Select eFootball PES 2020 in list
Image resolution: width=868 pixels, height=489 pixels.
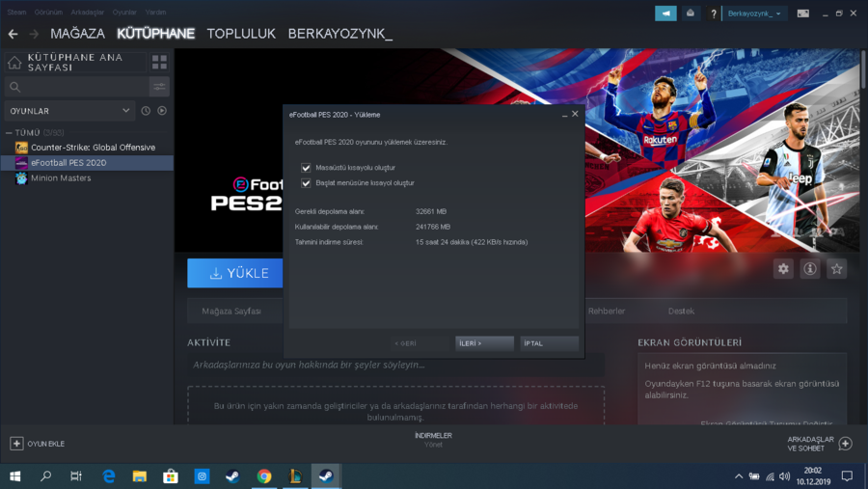(x=87, y=163)
